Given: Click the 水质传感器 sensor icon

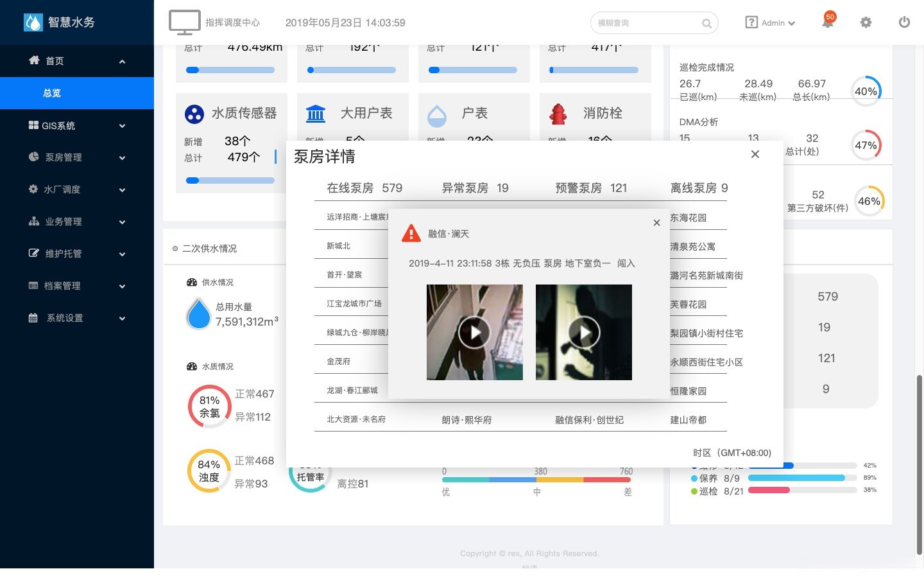Looking at the screenshot, I should coord(194,113).
